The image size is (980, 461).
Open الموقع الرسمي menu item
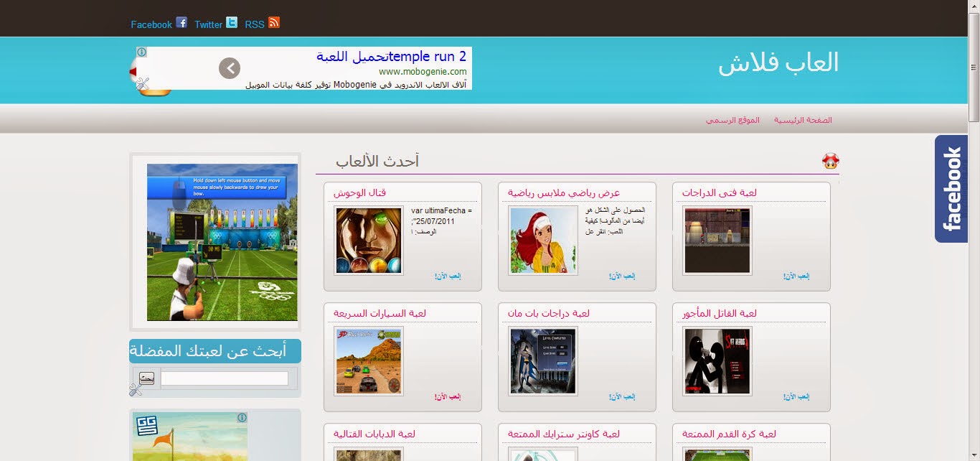(x=732, y=120)
